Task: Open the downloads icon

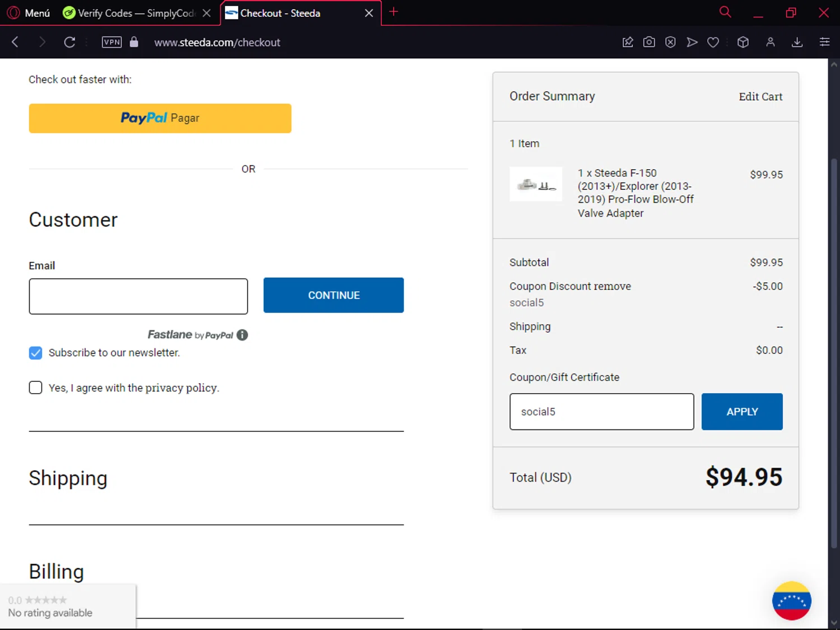Action: coord(797,42)
